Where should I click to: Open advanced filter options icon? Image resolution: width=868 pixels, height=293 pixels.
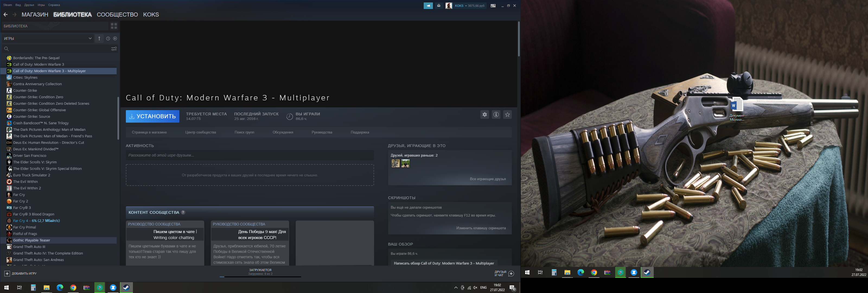114,49
